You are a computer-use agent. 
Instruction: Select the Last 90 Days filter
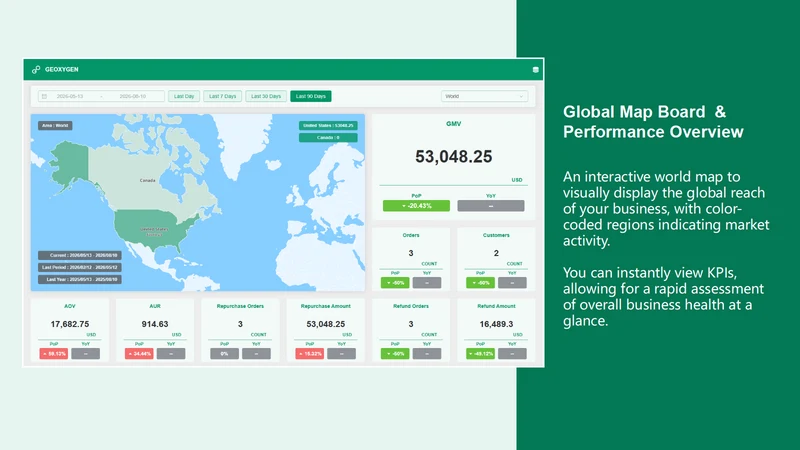tap(311, 96)
